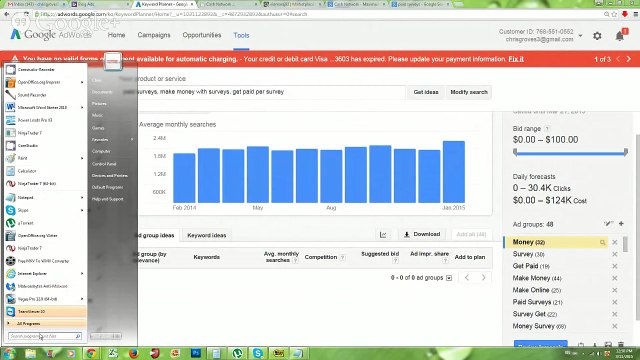Expand Microsoft Word Starter 2010 submenu arrow
This screenshot has width=640, height=360.
tap(82, 107)
